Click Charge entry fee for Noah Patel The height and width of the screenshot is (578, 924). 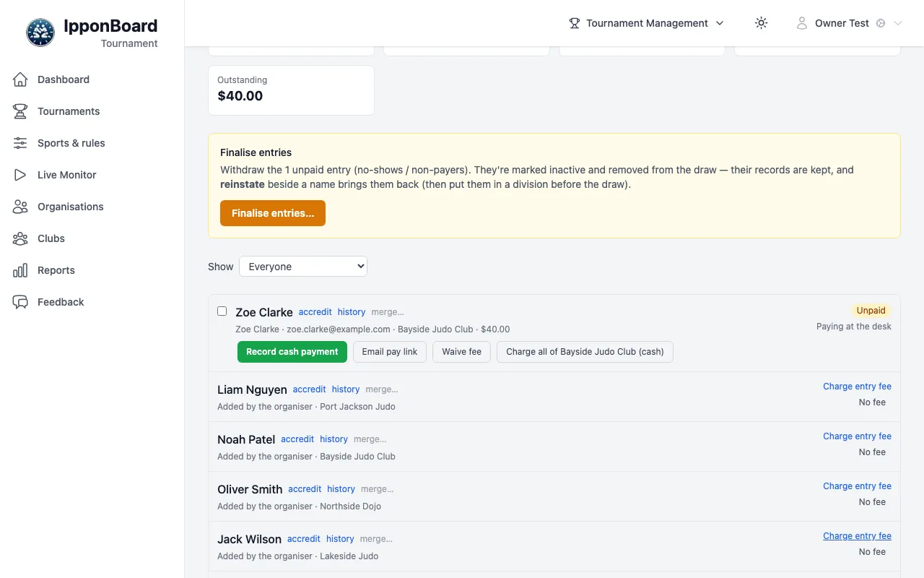(x=857, y=436)
